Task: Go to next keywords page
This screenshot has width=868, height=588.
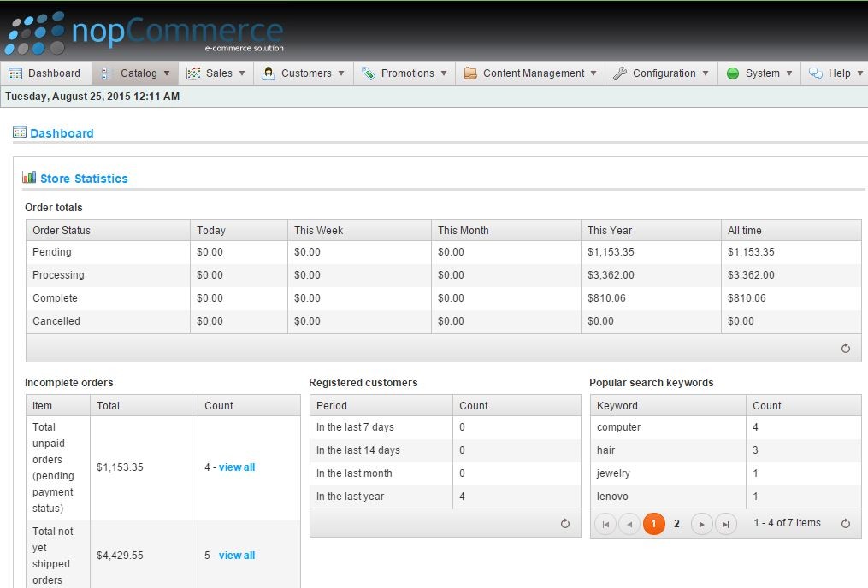Action: pyautogui.click(x=701, y=524)
